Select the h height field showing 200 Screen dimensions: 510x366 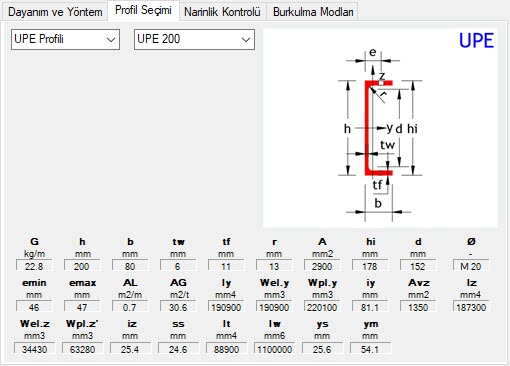(x=82, y=266)
